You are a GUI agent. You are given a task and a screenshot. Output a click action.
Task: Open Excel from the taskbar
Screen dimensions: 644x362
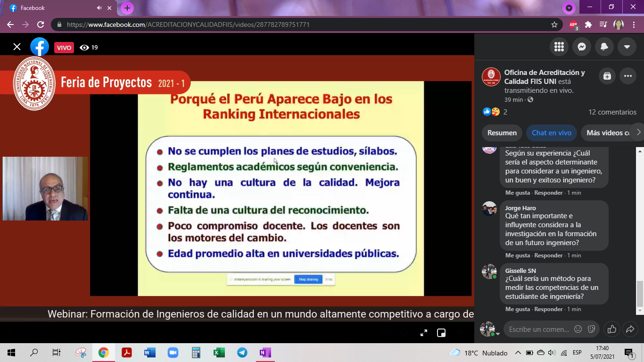219,353
